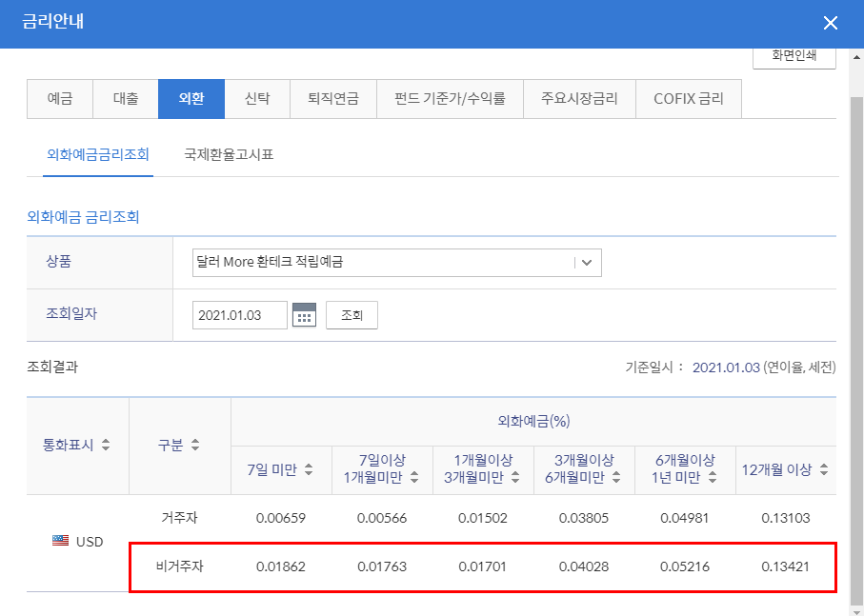The image size is (864, 616).
Task: Click the 외화예금 금리조회 section heading
Action: [83, 217]
